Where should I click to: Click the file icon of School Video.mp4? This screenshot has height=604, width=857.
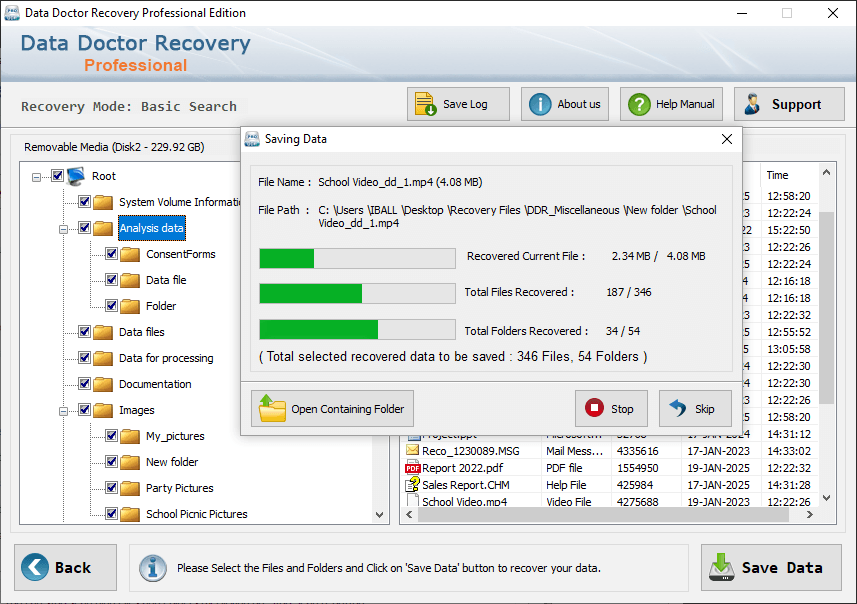tap(413, 500)
